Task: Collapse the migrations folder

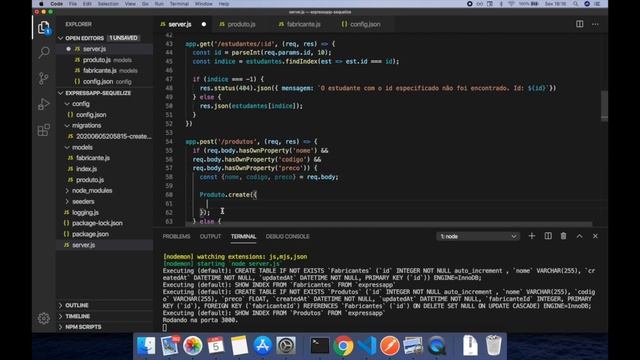Action: (67, 126)
